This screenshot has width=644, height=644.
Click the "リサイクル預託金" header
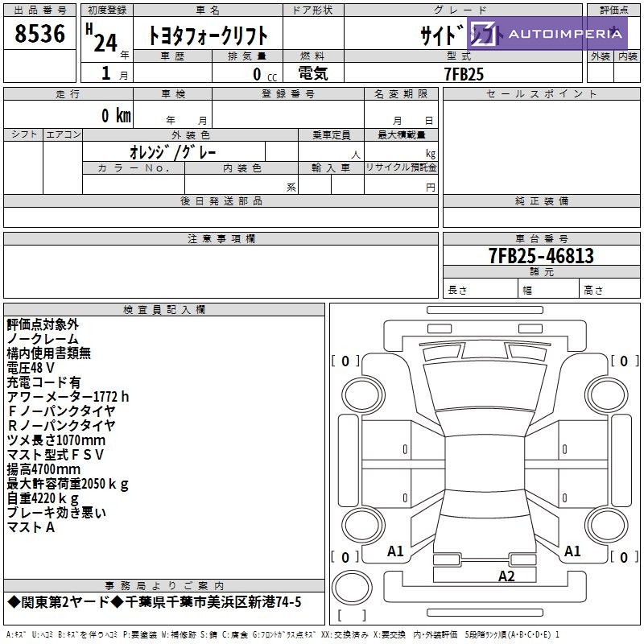(401, 167)
